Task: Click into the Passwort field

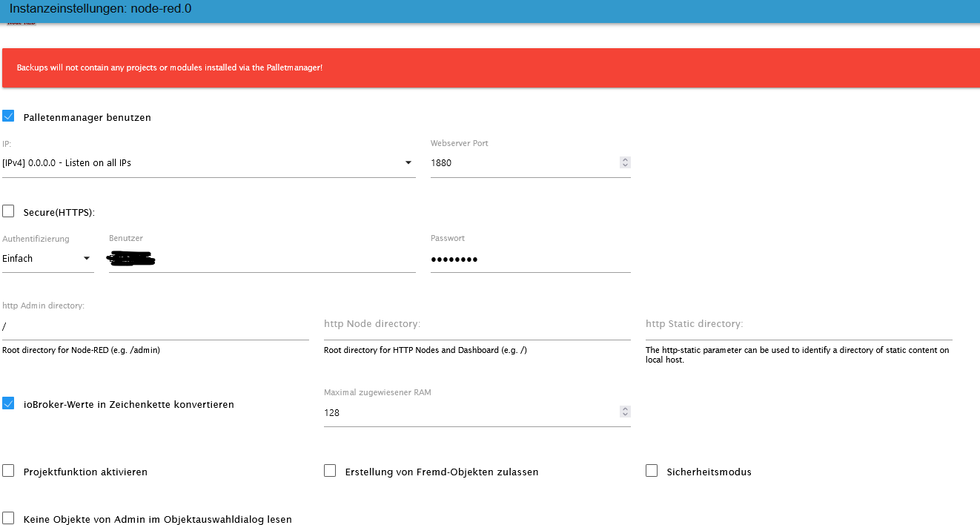Action: coord(531,259)
